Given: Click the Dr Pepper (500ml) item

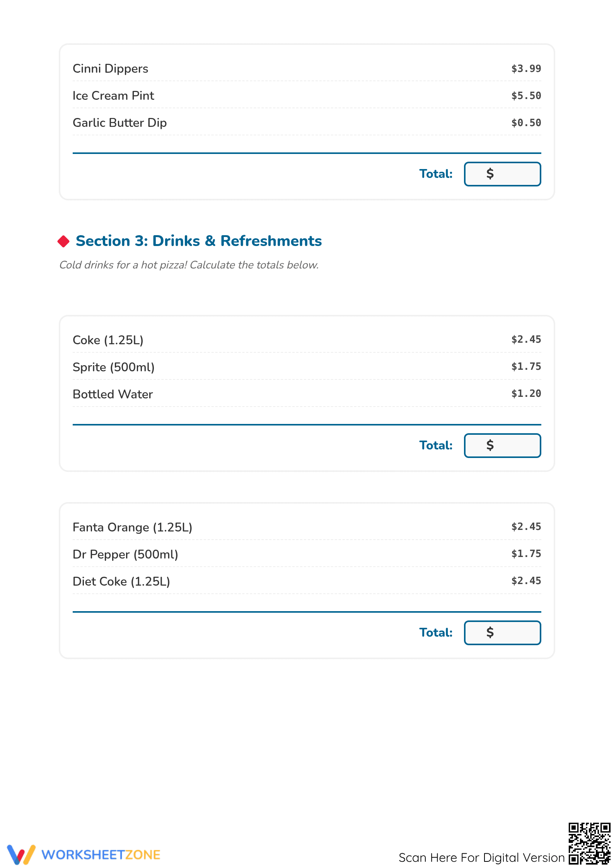Looking at the screenshot, I should 126,554.
